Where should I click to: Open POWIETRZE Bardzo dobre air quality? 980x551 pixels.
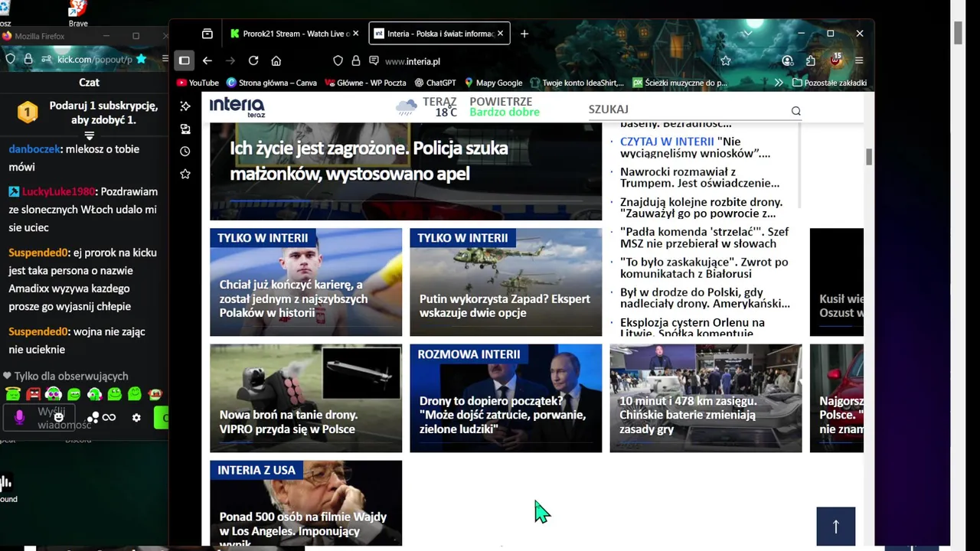coord(505,107)
